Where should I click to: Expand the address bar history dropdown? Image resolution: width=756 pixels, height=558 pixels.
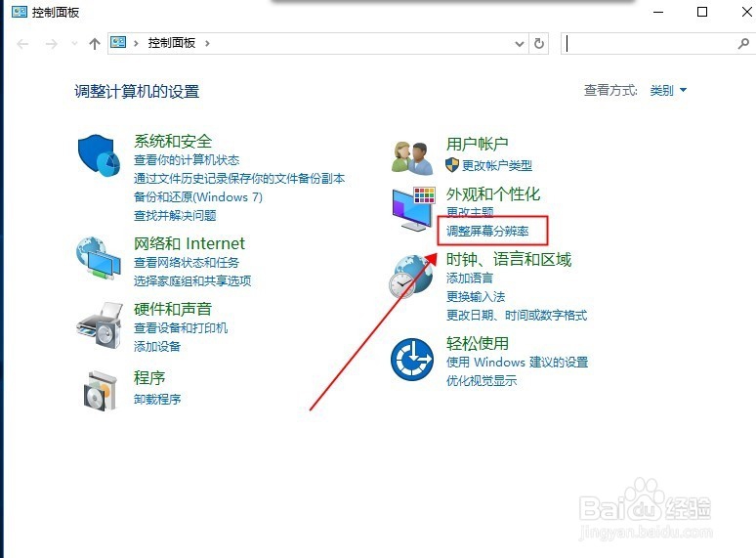pyautogui.click(x=520, y=44)
